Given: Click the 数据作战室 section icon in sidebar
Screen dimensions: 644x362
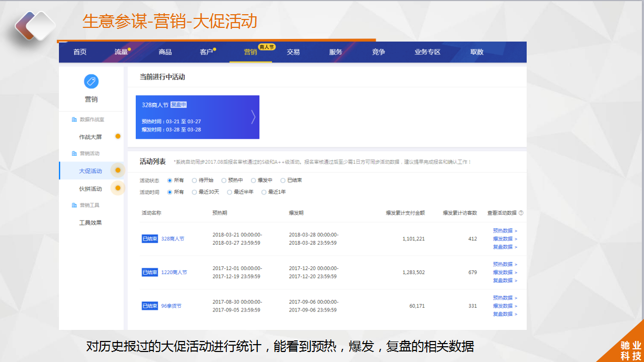Looking at the screenshot, I should pyautogui.click(x=74, y=120).
